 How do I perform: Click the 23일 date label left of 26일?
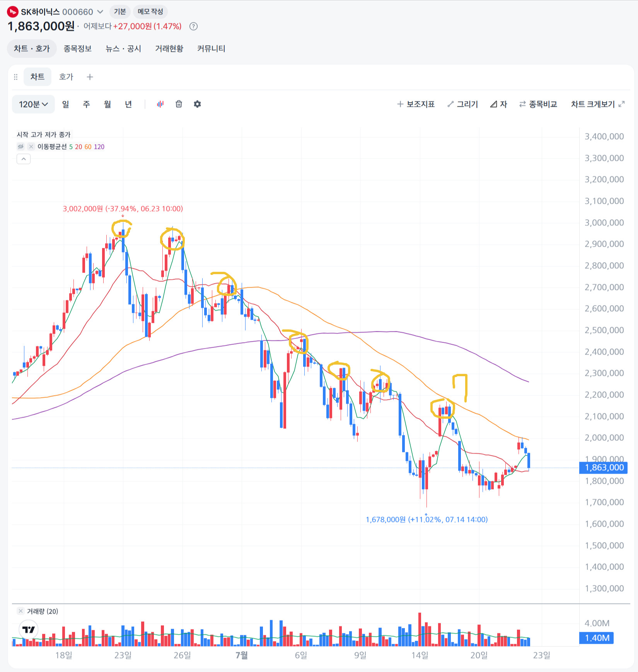[123, 655]
